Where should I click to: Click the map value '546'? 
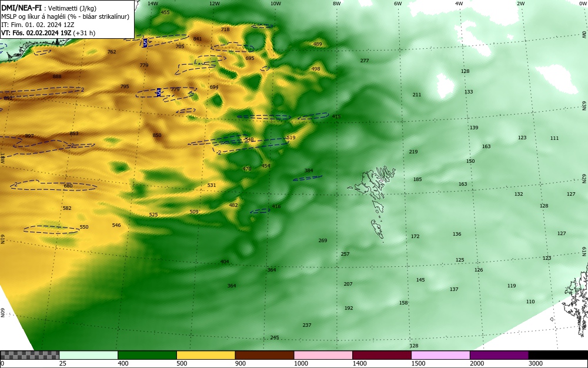(x=116, y=225)
